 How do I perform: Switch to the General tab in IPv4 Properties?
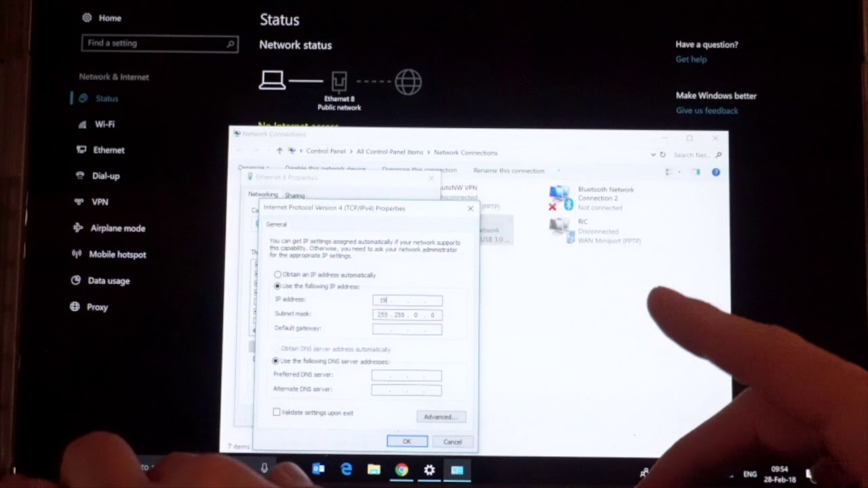click(276, 224)
